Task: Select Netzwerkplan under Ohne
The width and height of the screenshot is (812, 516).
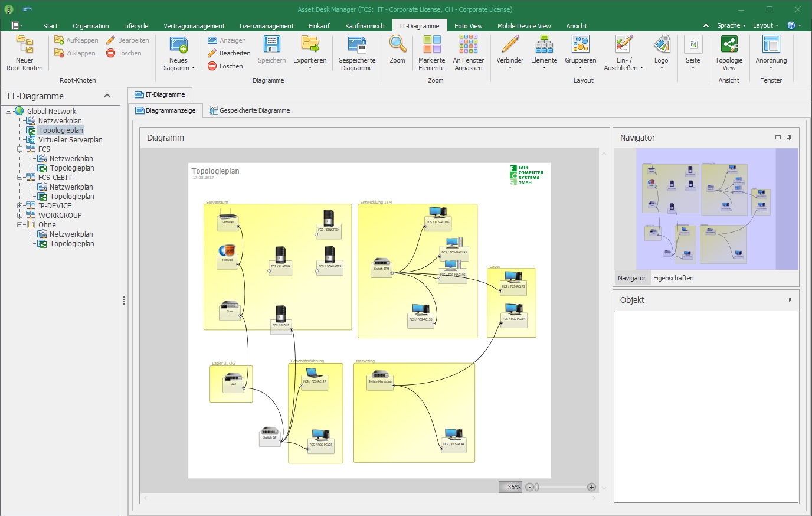Action: [x=71, y=234]
